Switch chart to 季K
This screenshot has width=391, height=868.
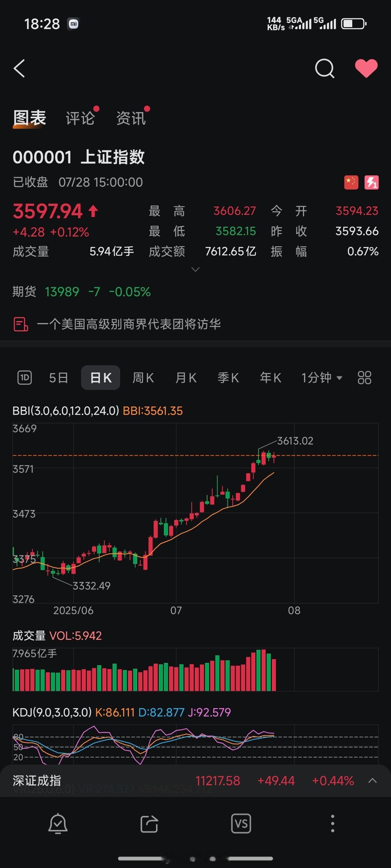[x=228, y=378]
